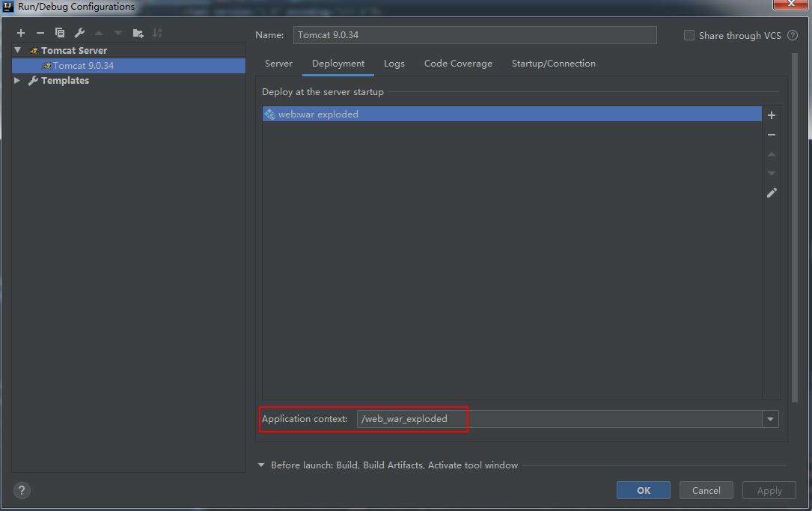Click the right-side vertical scrollbar

(x=794, y=227)
